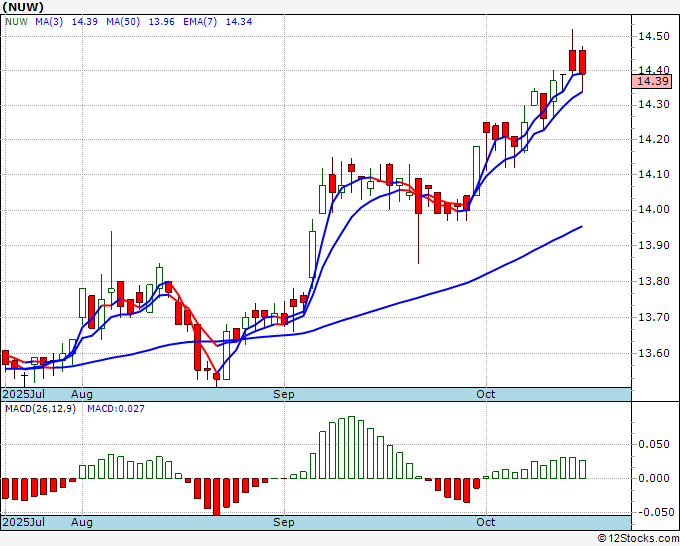Click 2025Jul on the price chart axis
Screen dimensions: 680x546
click(x=23, y=394)
